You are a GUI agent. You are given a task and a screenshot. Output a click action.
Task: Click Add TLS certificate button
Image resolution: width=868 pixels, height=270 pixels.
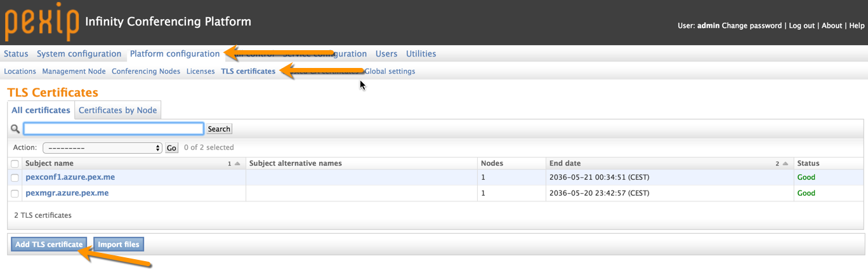point(49,245)
